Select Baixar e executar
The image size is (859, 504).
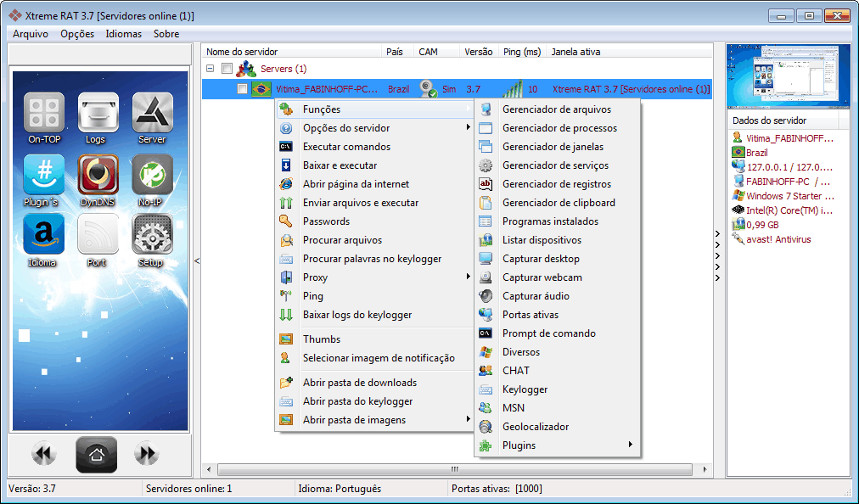[x=374, y=165]
